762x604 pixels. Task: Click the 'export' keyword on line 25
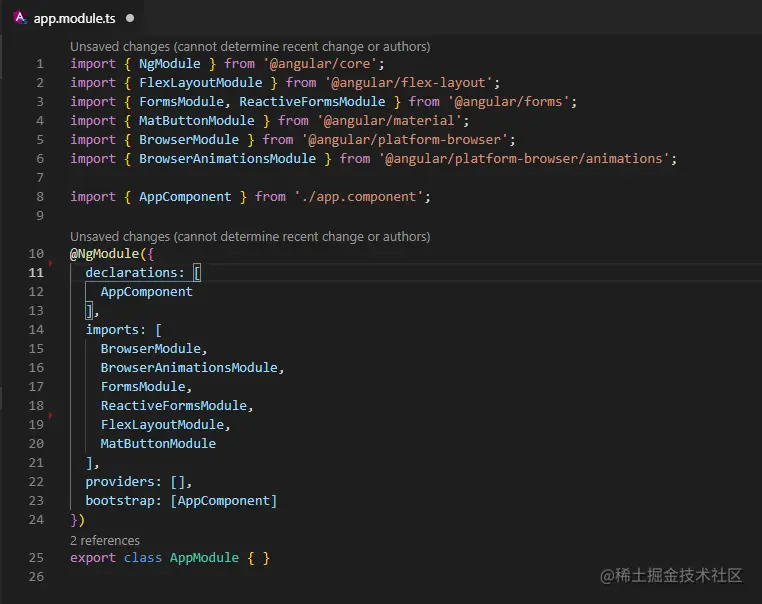tap(93, 558)
